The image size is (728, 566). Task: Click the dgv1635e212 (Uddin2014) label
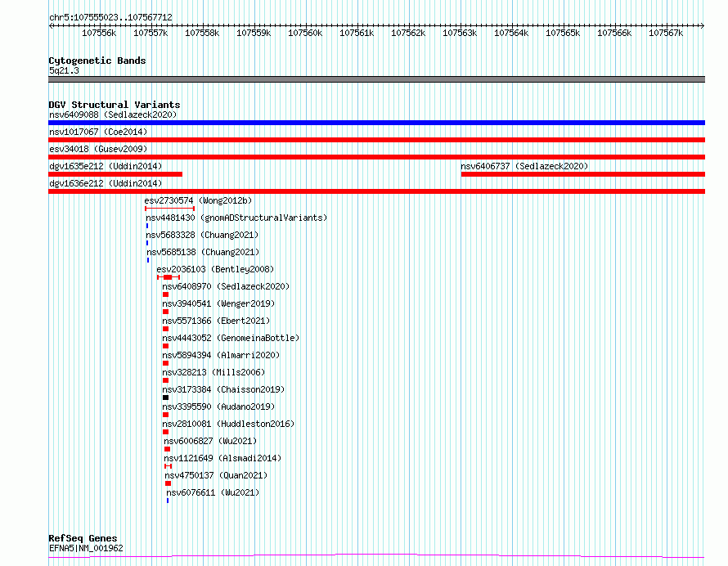(106, 166)
